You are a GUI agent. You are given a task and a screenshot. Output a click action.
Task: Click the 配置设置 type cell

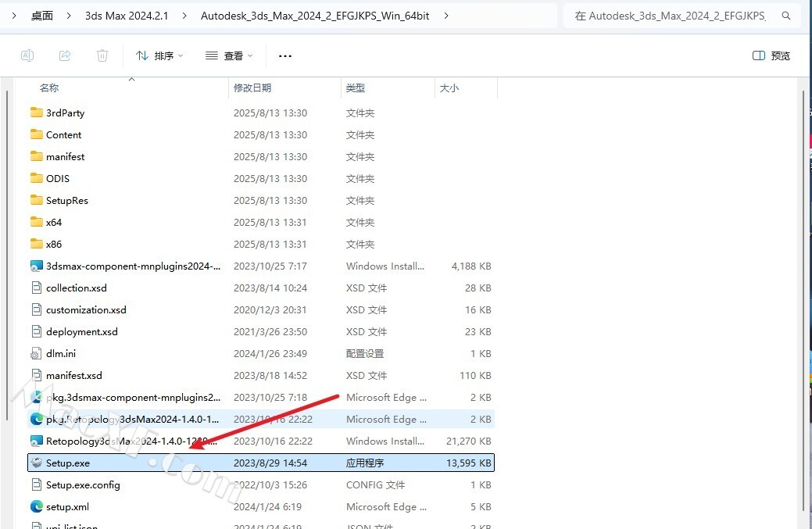pyautogui.click(x=365, y=353)
